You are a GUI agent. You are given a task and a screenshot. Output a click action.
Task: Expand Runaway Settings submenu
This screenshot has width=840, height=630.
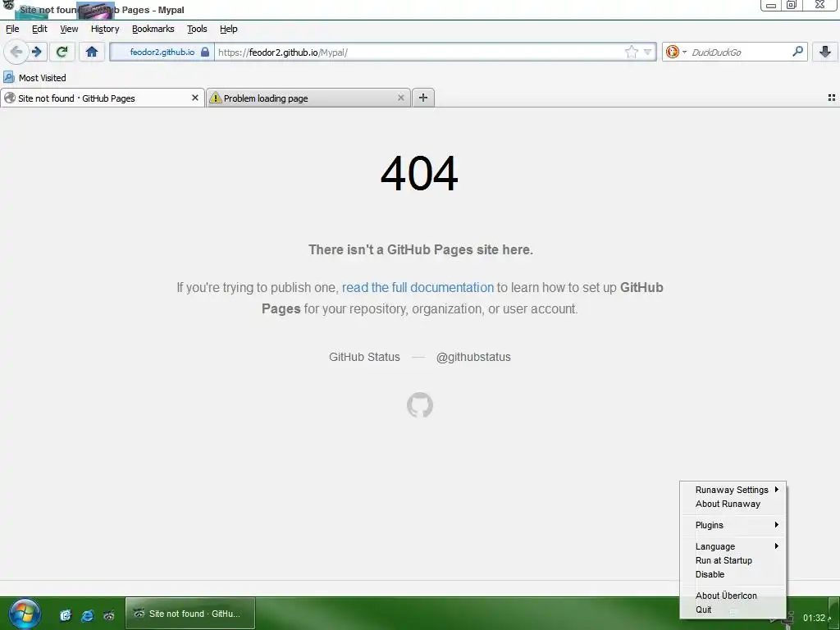[733, 490]
